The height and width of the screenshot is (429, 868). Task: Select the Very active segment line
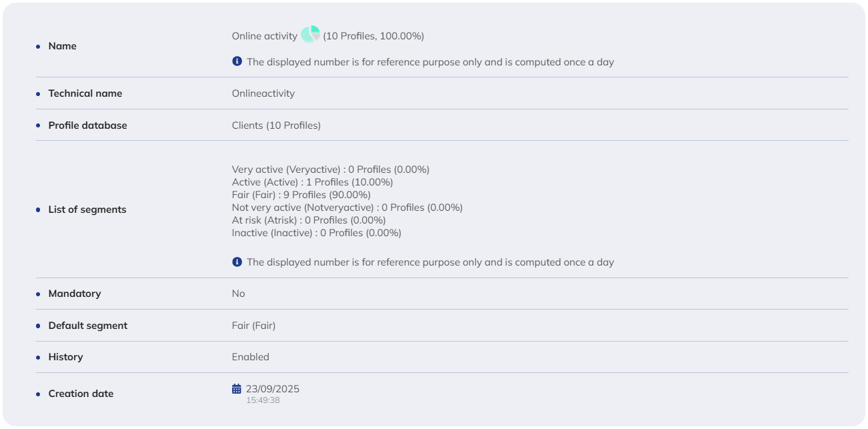point(330,169)
